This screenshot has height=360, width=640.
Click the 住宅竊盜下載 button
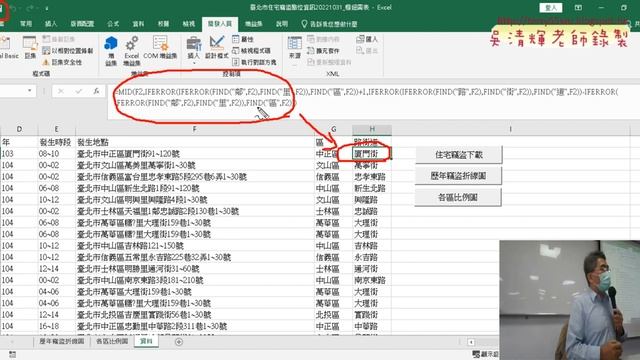[x=459, y=155]
